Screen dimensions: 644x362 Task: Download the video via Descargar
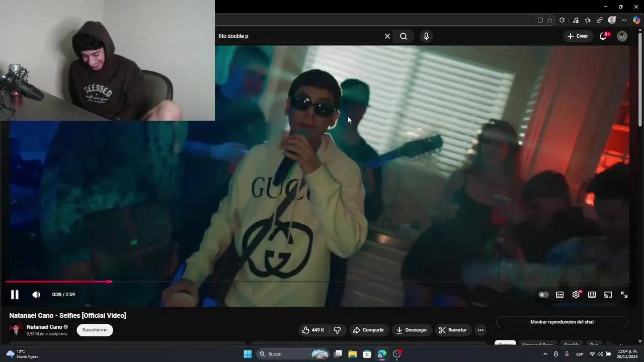(x=412, y=330)
